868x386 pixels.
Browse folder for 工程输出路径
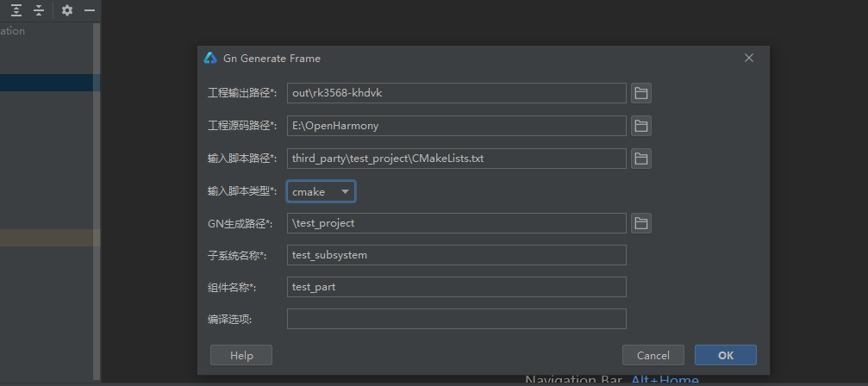tap(640, 93)
